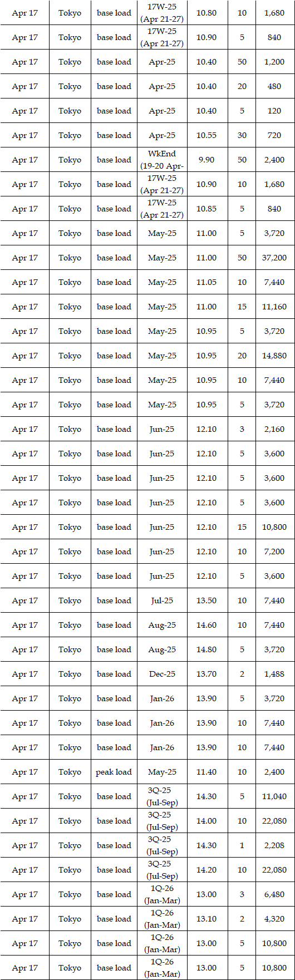Screen dimensions: 295x980
Task: Select the 10.55 price cell
Action: pyautogui.click(x=207, y=135)
